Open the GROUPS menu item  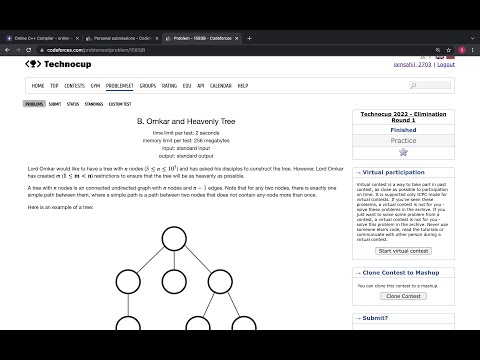pyautogui.click(x=148, y=86)
